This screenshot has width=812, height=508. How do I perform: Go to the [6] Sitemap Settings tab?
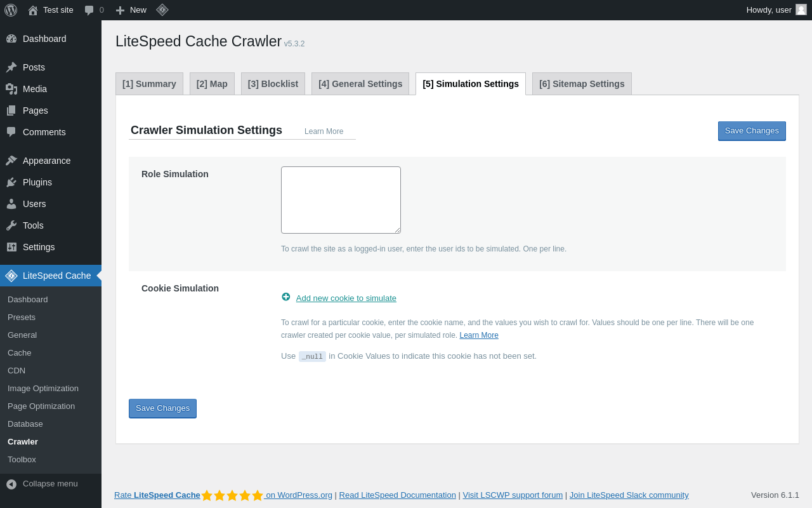click(582, 84)
